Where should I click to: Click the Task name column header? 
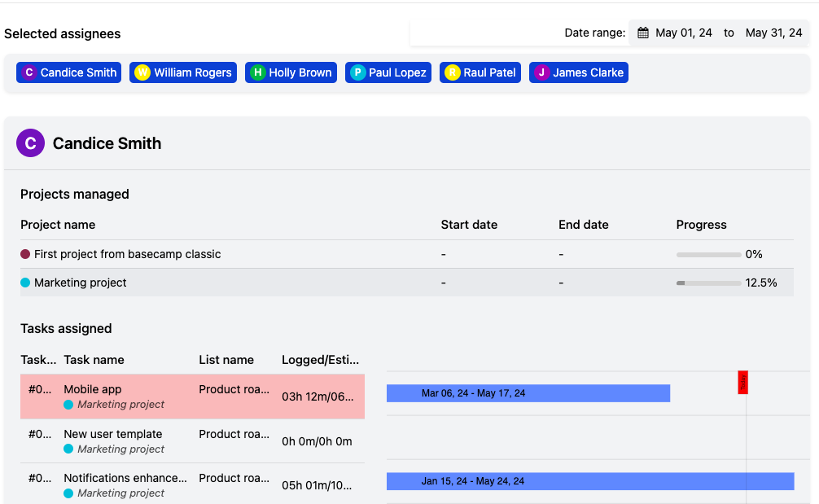[x=94, y=360]
